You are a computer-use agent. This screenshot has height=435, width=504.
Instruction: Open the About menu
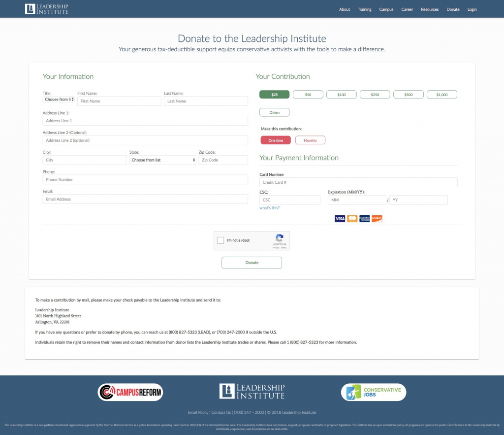coord(344,9)
